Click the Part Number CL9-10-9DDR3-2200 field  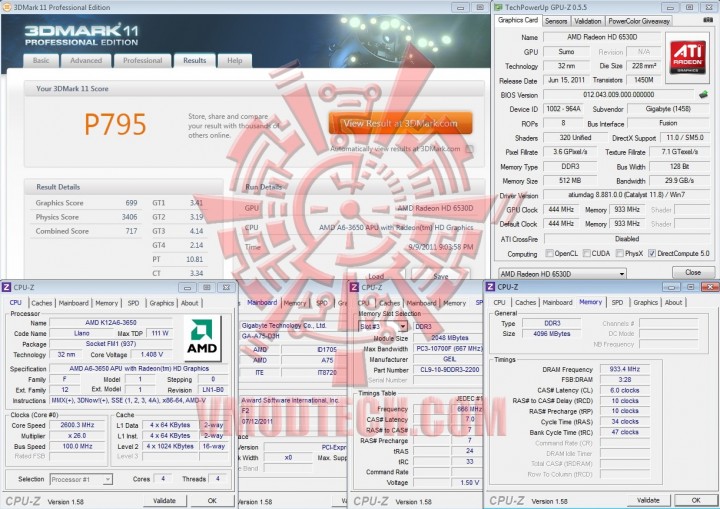point(449,370)
